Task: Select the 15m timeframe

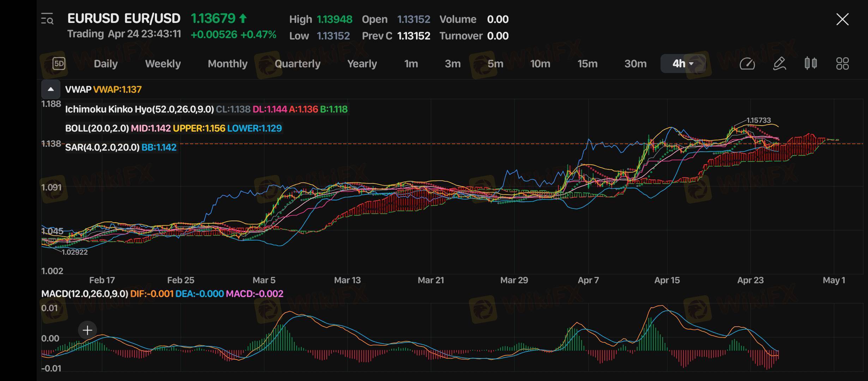Action: point(587,64)
